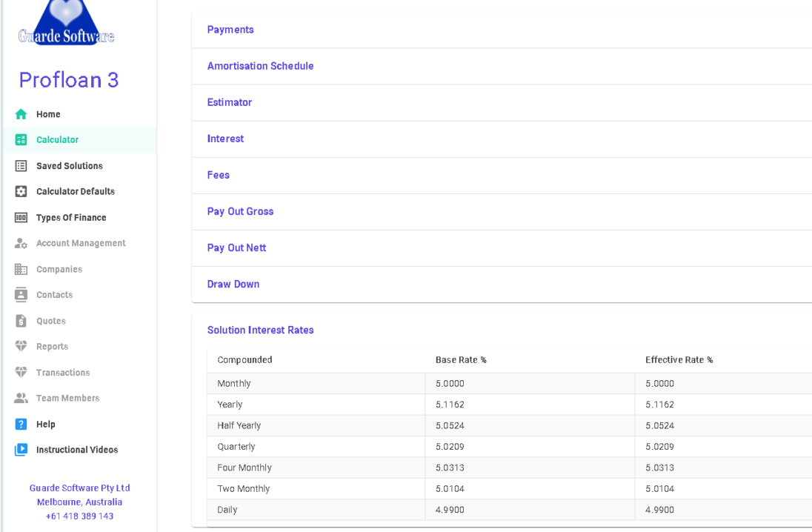The image size is (812, 532).
Task: Select Calculator in the sidebar
Action: click(x=58, y=139)
